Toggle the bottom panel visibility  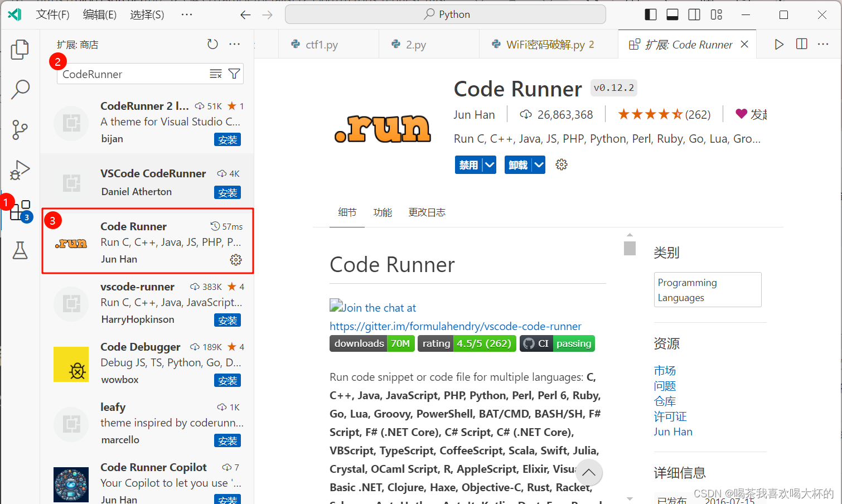pyautogui.click(x=672, y=14)
